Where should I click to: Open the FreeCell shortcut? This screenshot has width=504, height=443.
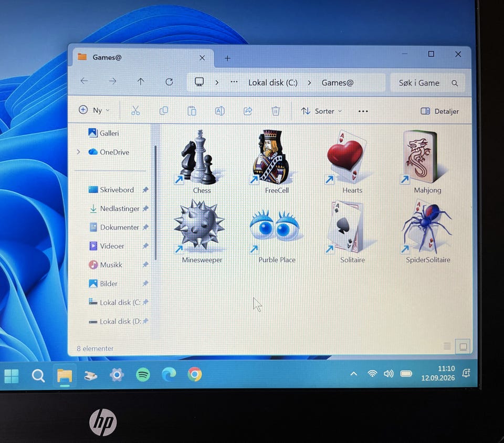[x=275, y=161]
